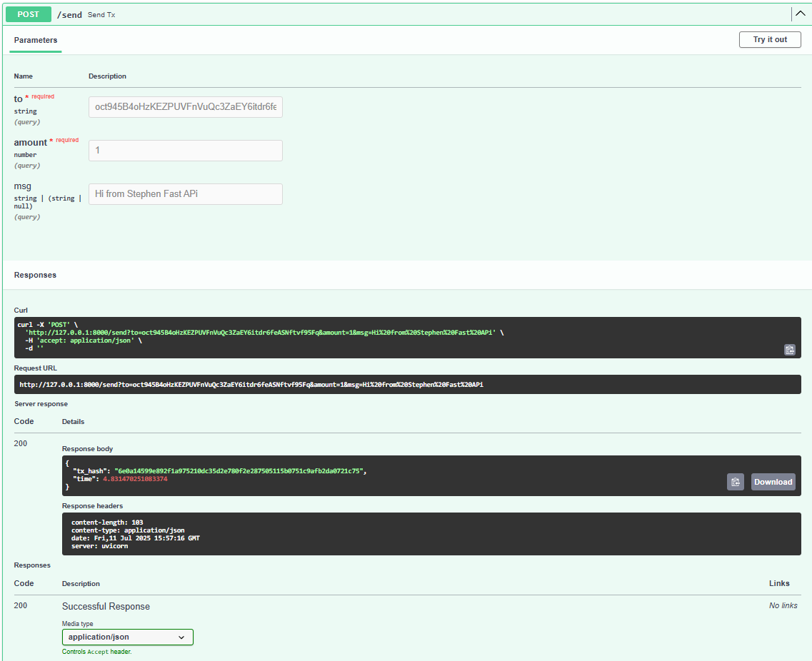The height and width of the screenshot is (661, 812).
Task: Click the amount input field
Action: pyautogui.click(x=186, y=151)
